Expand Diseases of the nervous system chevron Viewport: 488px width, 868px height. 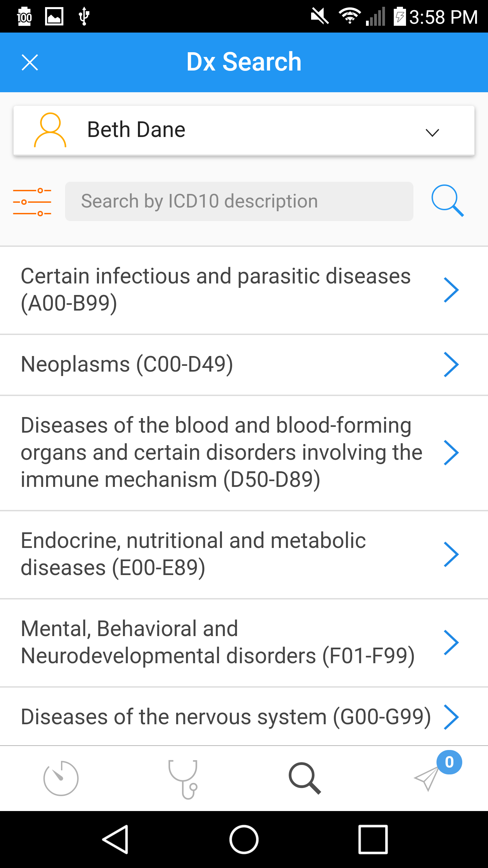[451, 717]
